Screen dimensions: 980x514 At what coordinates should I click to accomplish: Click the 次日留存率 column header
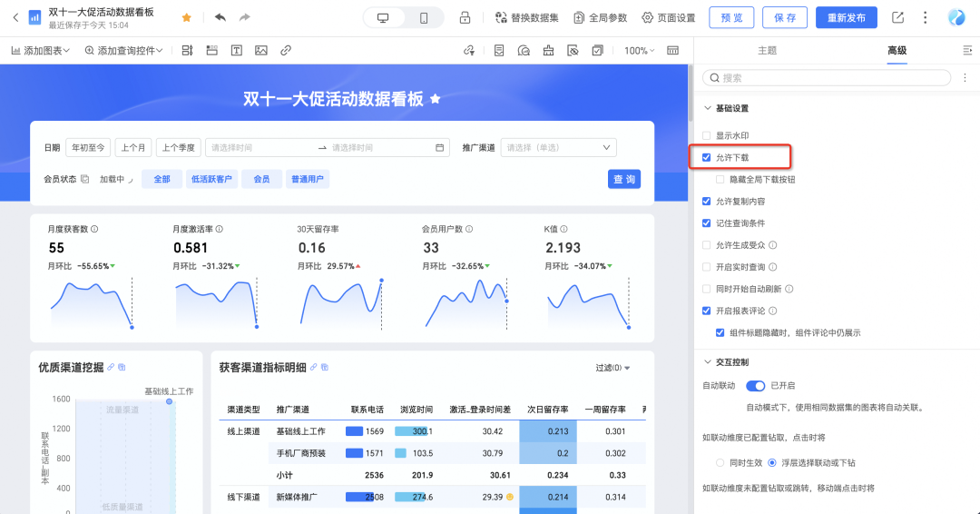pos(547,410)
